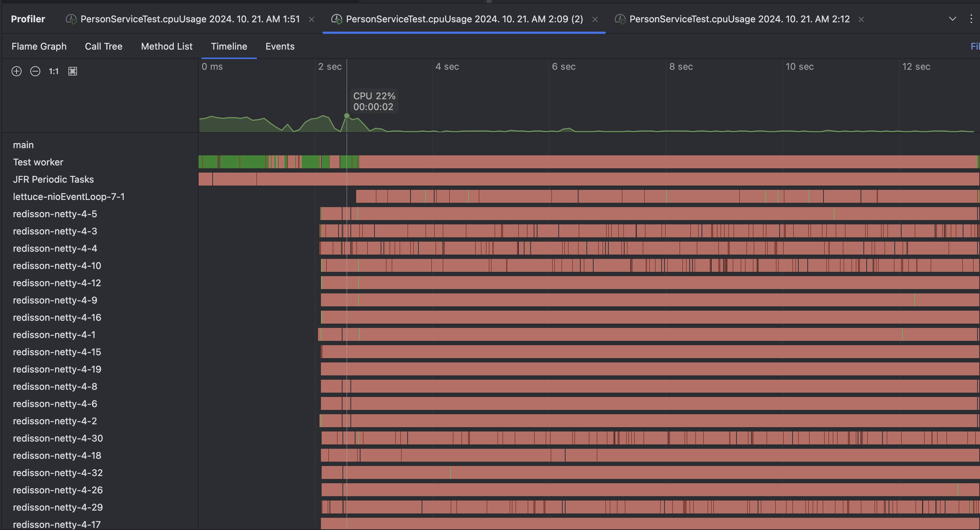Select the redisson-netty-4-8 thread
This screenshot has width=980, height=530.
tap(55, 387)
